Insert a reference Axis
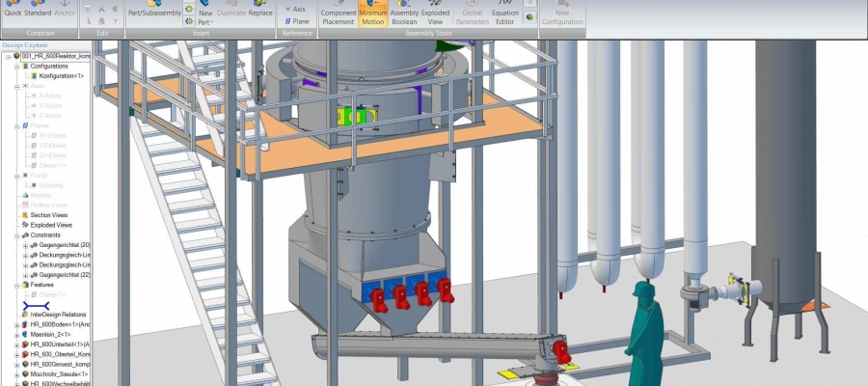The image size is (868, 386). (x=298, y=9)
